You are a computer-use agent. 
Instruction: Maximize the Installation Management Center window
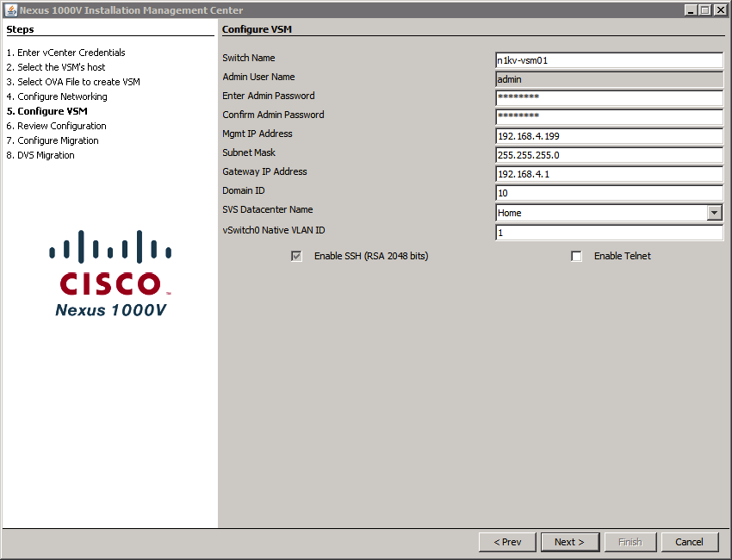pyautogui.click(x=706, y=9)
